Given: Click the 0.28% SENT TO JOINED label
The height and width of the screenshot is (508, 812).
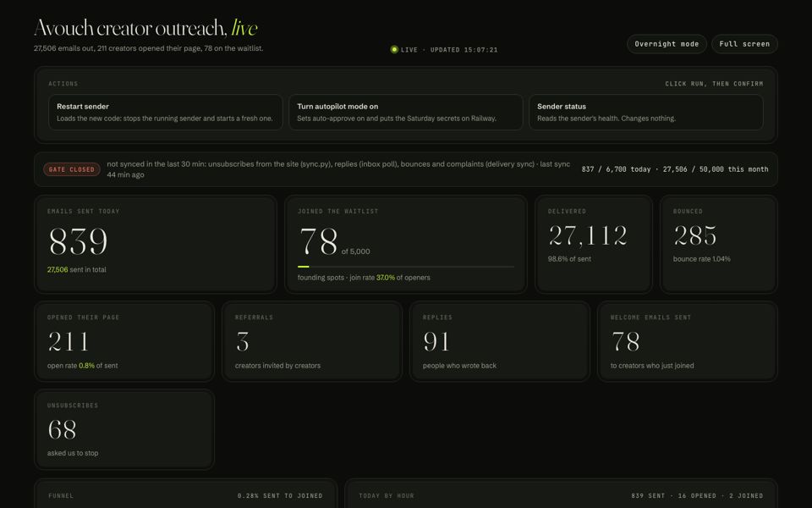Looking at the screenshot, I should pyautogui.click(x=280, y=496).
